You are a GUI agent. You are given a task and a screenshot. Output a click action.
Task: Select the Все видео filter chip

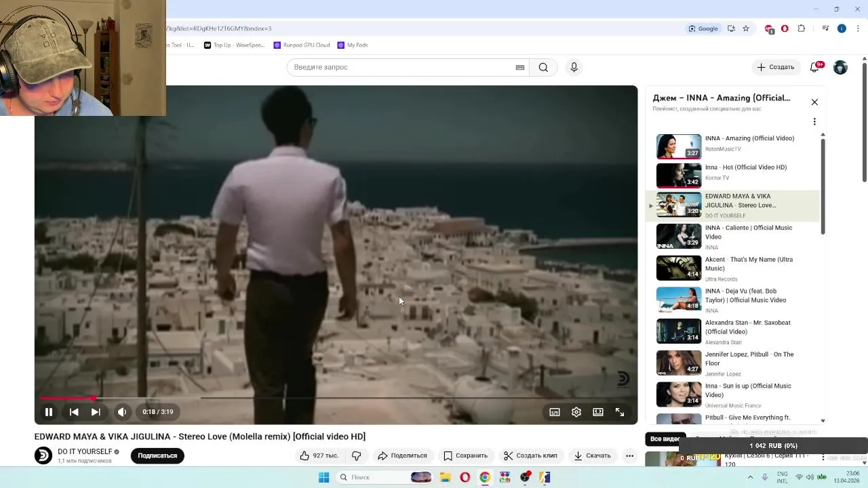click(x=665, y=439)
